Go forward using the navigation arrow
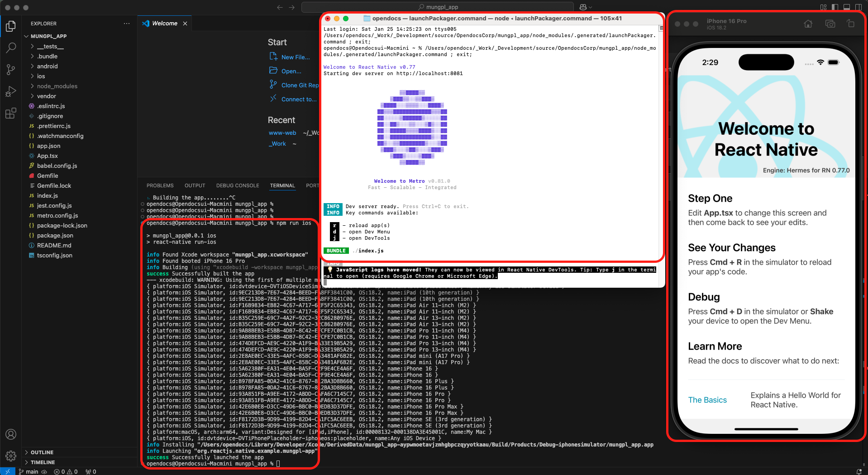The image size is (868, 475). click(291, 7)
